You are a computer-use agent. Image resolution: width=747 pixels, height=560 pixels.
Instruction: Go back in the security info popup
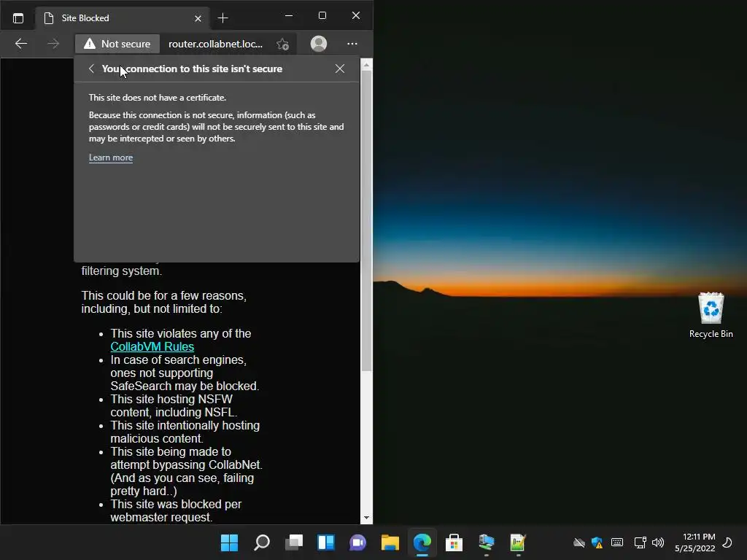tap(91, 69)
